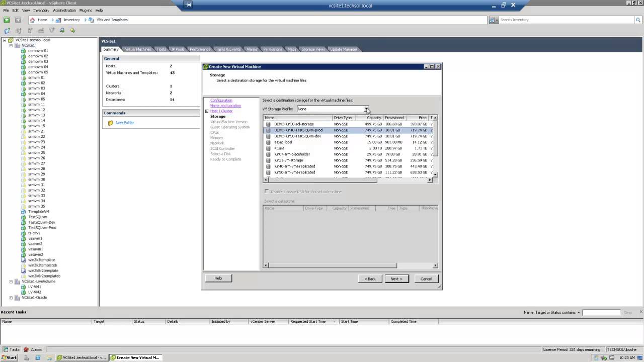
Task: Sort datastores by the Capacity column
Action: [x=369, y=118]
